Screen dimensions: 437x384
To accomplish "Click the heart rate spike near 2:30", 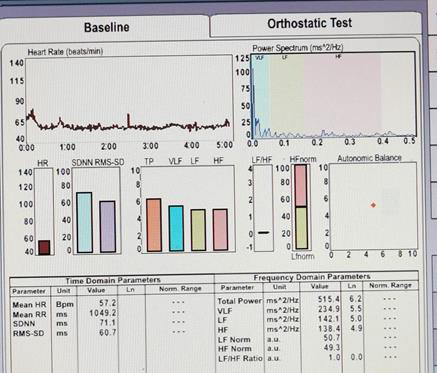I will point(129,120).
